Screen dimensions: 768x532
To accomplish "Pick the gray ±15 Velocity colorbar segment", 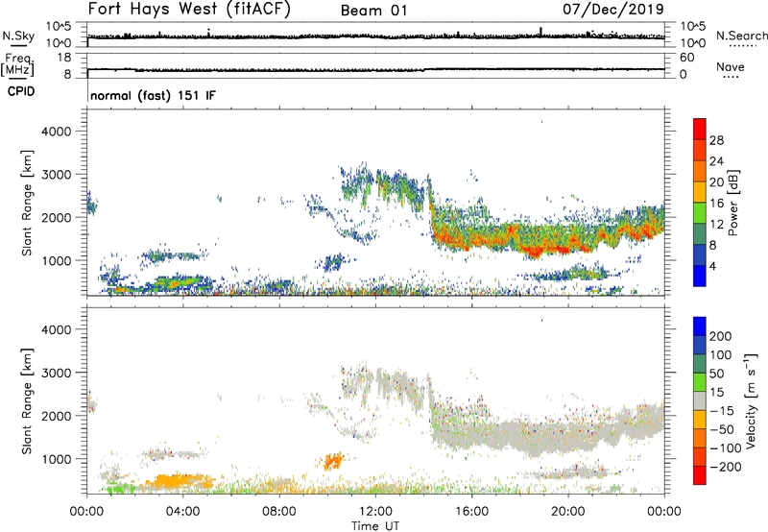I will click(700, 401).
